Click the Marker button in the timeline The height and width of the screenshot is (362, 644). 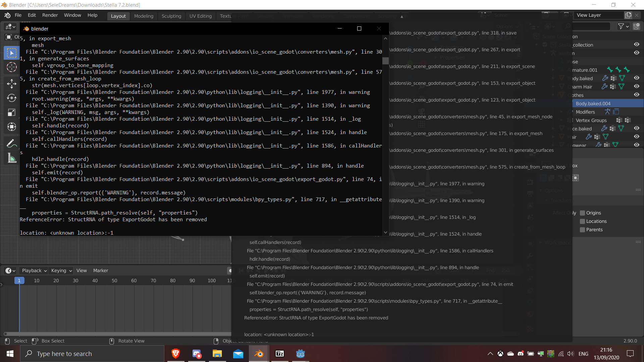(100, 270)
